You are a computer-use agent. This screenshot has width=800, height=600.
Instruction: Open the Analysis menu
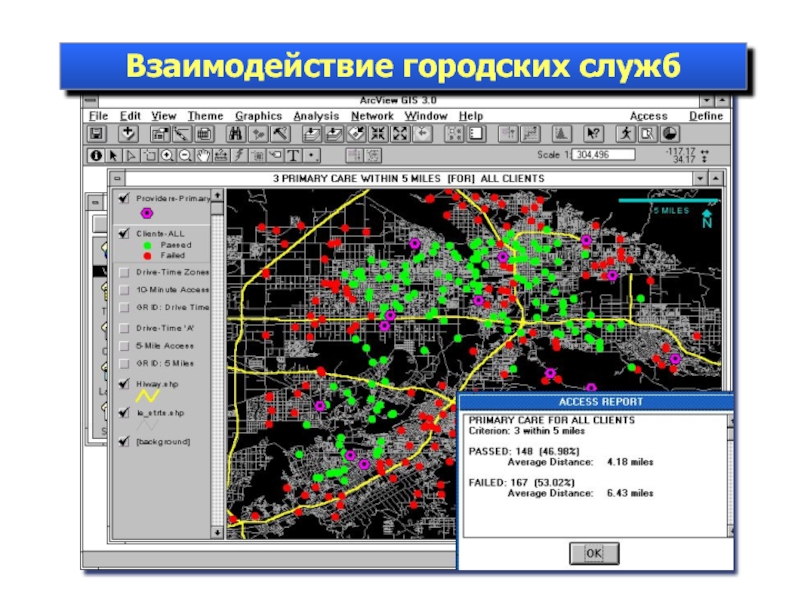click(x=316, y=116)
